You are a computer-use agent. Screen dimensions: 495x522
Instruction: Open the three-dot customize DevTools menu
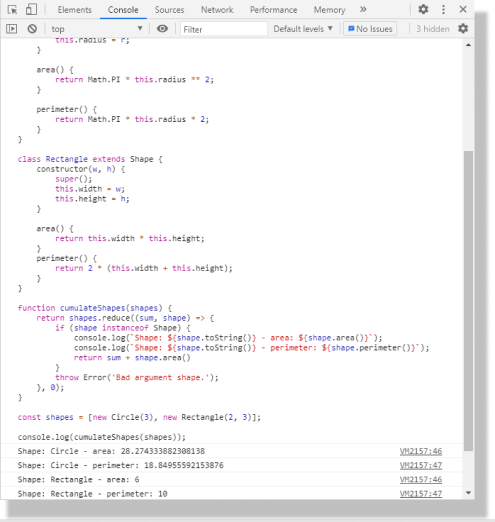pos(443,9)
